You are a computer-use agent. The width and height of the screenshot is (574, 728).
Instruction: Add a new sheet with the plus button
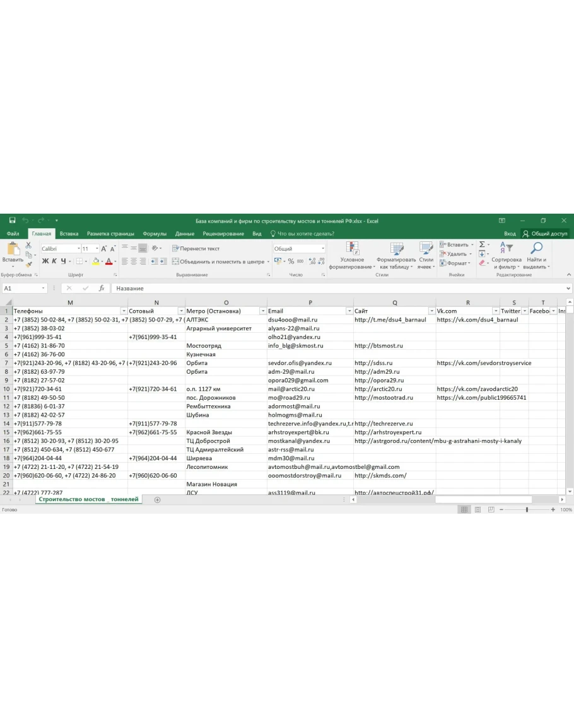(157, 500)
